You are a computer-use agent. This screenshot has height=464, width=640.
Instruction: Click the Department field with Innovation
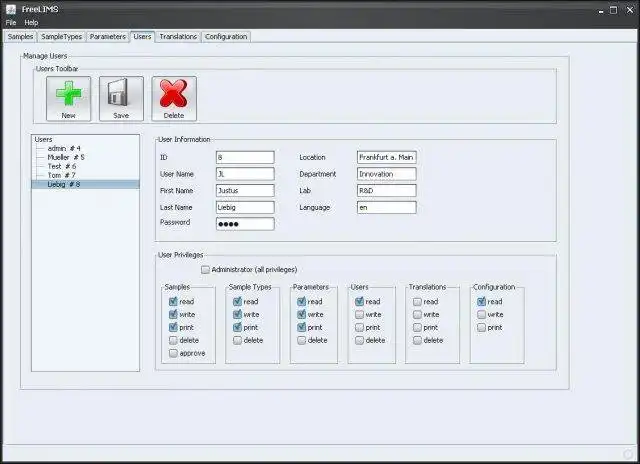coord(387,174)
